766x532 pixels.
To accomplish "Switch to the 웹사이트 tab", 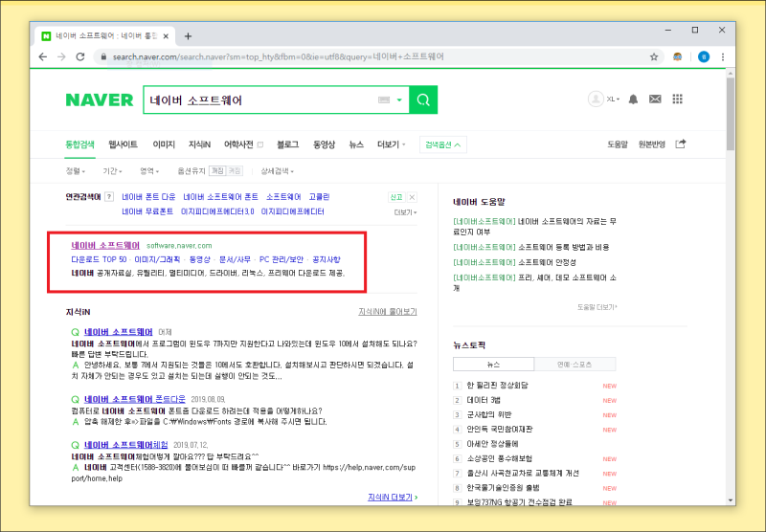I will [123, 144].
